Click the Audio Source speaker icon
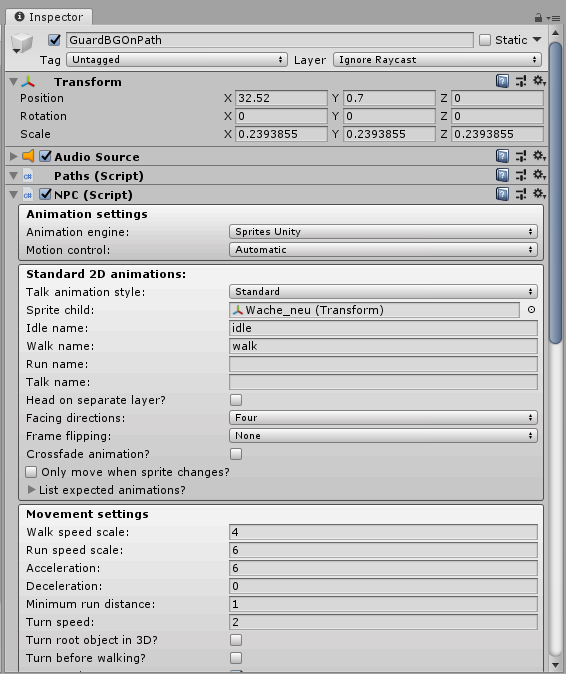 (x=28, y=156)
